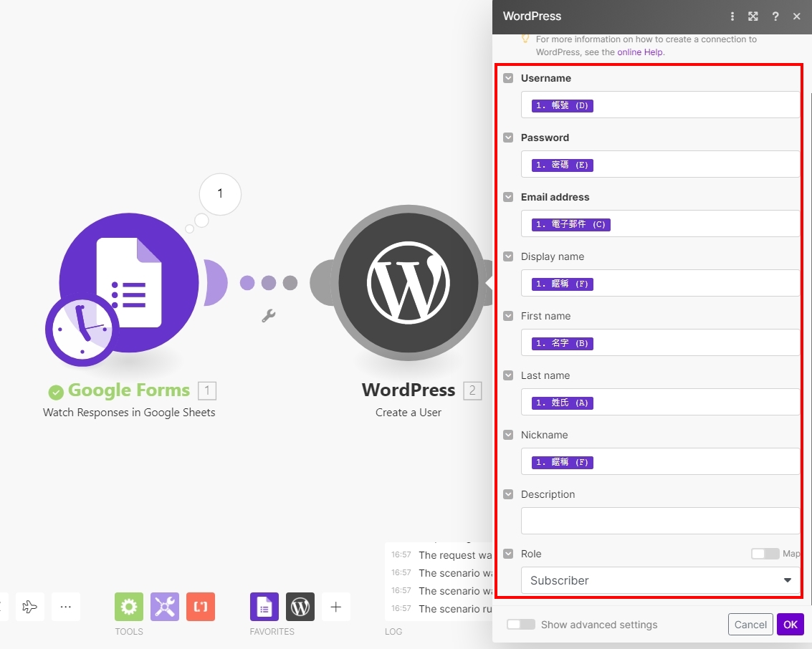
Task: Open the WordPress panel kebab menu icon
Action: tap(732, 16)
